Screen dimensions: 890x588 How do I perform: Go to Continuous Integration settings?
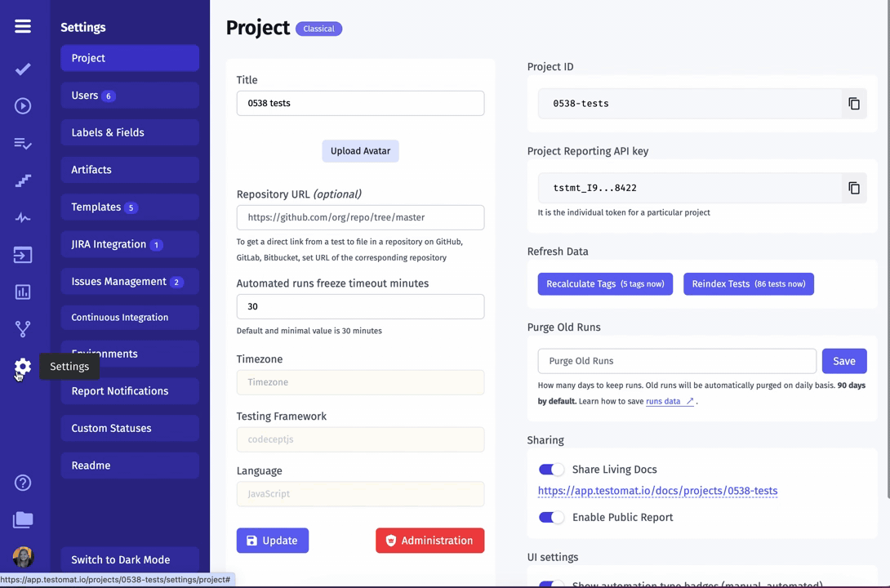(x=130, y=317)
